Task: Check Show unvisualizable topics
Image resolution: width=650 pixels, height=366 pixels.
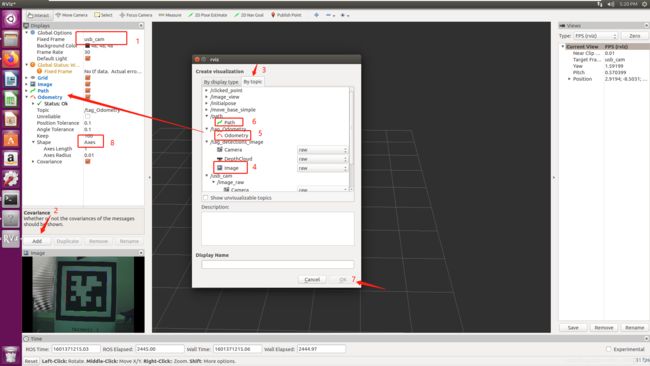Action: pos(206,198)
